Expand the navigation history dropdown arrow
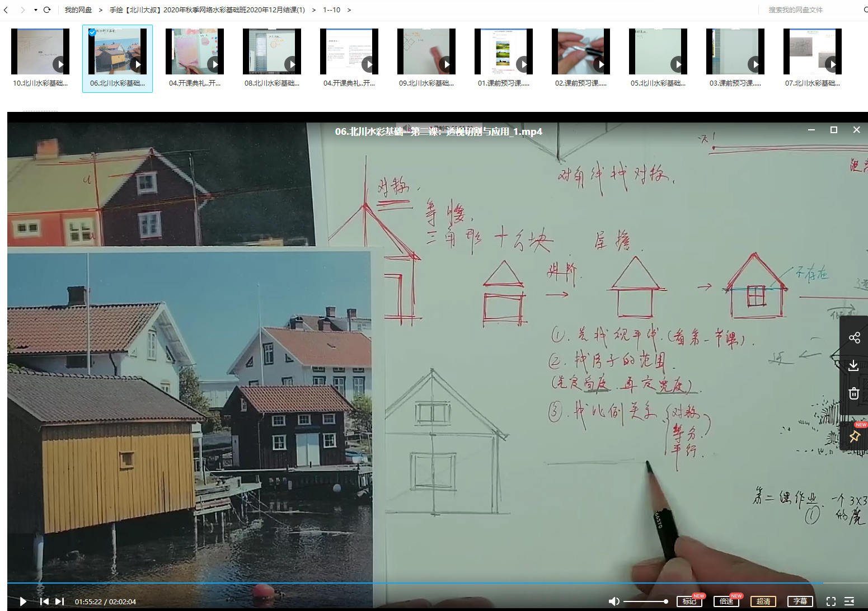This screenshot has width=868, height=611. click(36, 10)
